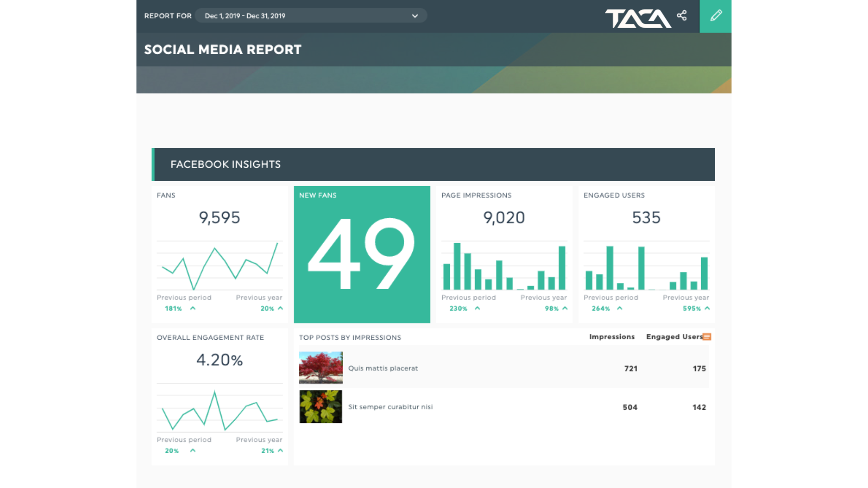The image size is (868, 488).
Task: Click the Engaged Users bar chart
Action: [x=646, y=266]
